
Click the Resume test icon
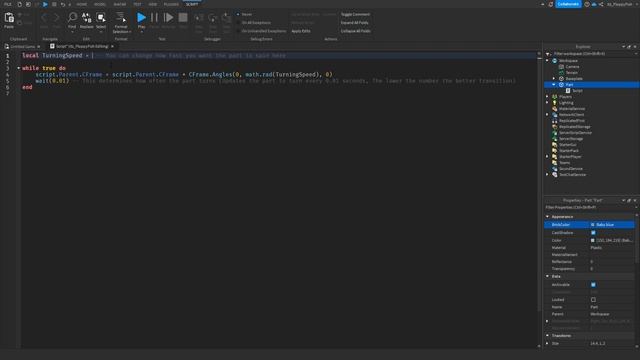[x=168, y=18]
